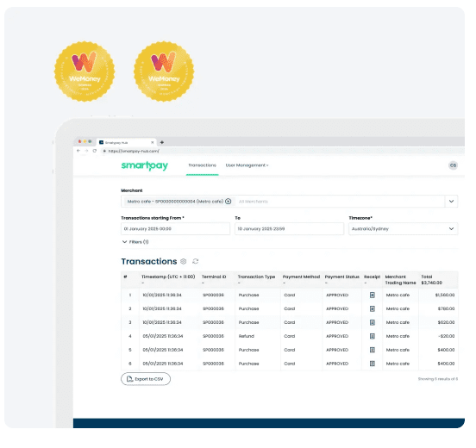Click the results count text below table

[438, 379]
